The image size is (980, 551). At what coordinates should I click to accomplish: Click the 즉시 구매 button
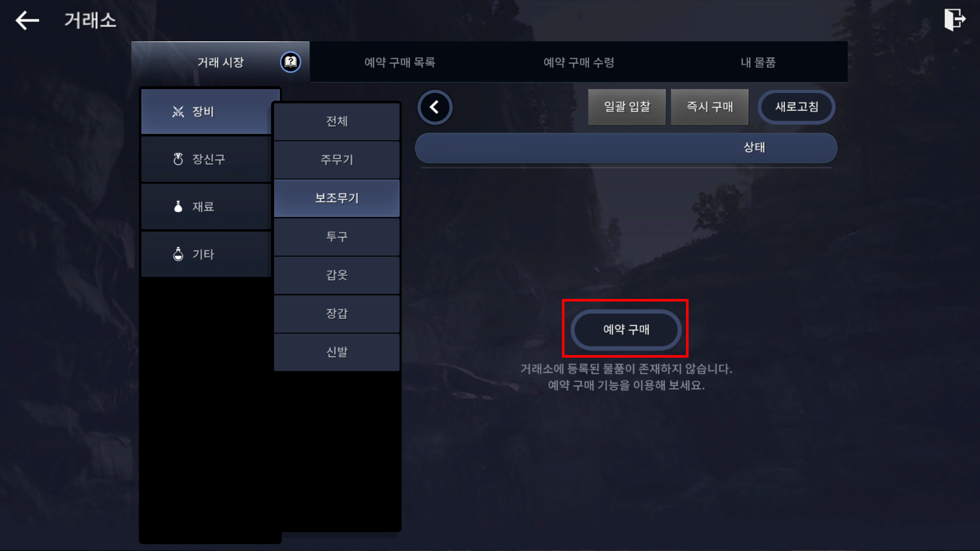709,107
